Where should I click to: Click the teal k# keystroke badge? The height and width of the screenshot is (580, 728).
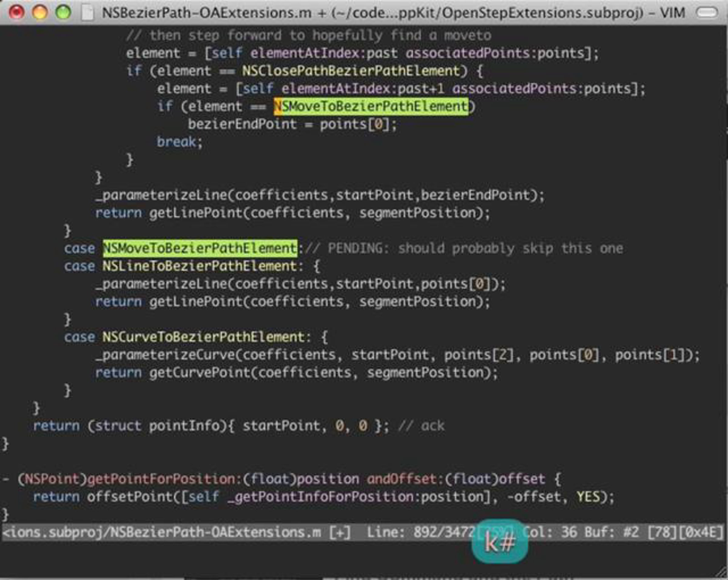tap(500, 542)
